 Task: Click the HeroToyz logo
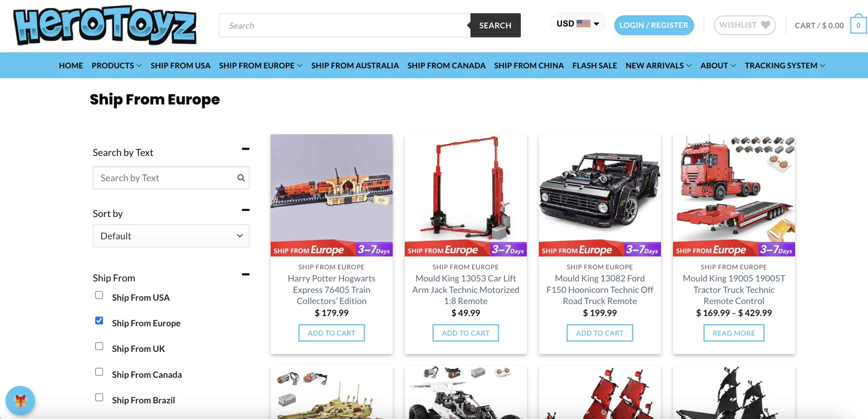click(105, 25)
